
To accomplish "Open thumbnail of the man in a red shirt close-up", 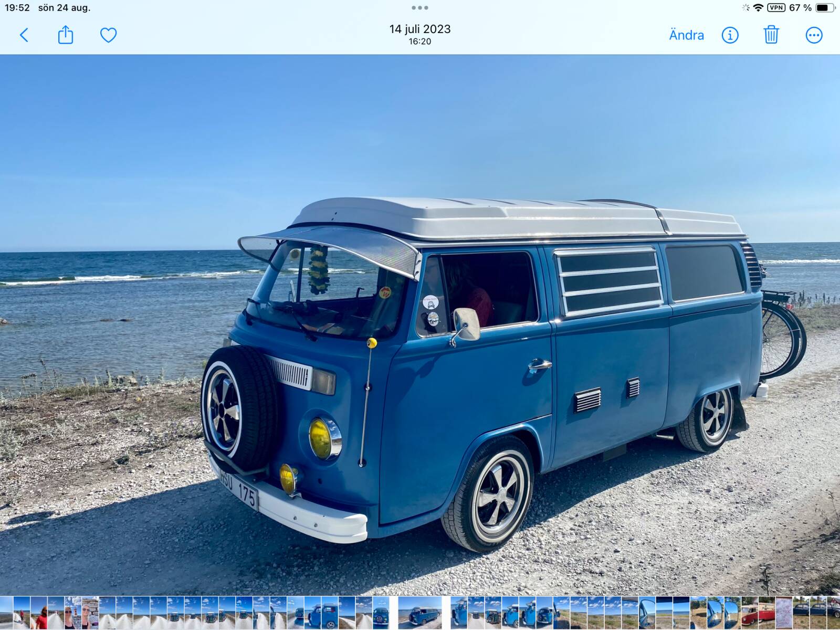I will tap(39, 613).
